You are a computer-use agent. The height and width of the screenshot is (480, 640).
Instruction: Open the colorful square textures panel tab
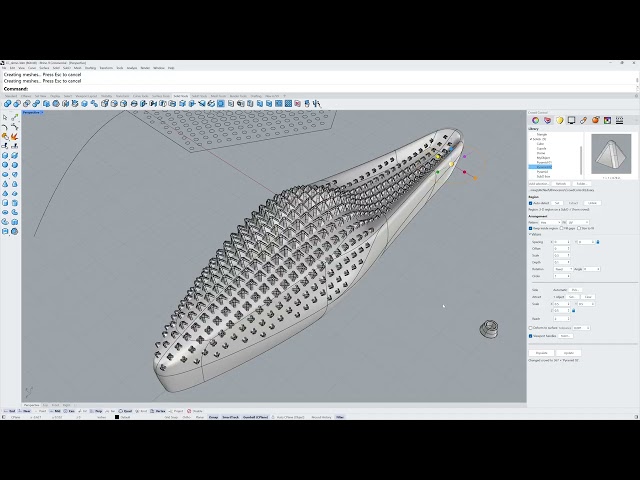click(607, 120)
